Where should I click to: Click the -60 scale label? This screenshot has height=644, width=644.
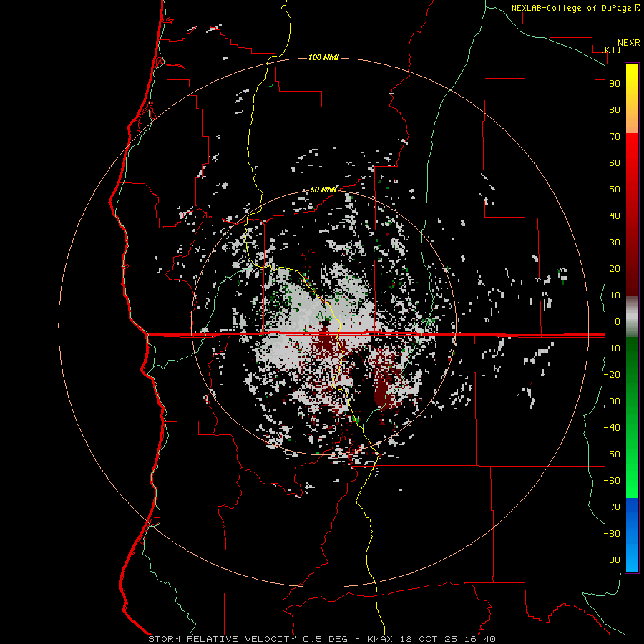click(x=612, y=481)
